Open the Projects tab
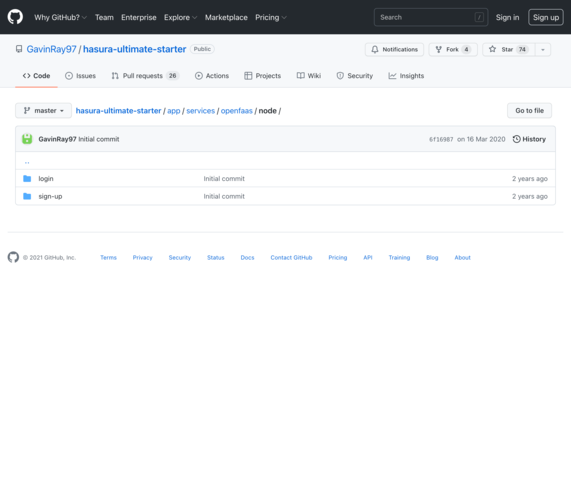Screen dimensions: 571x480 point(263,76)
